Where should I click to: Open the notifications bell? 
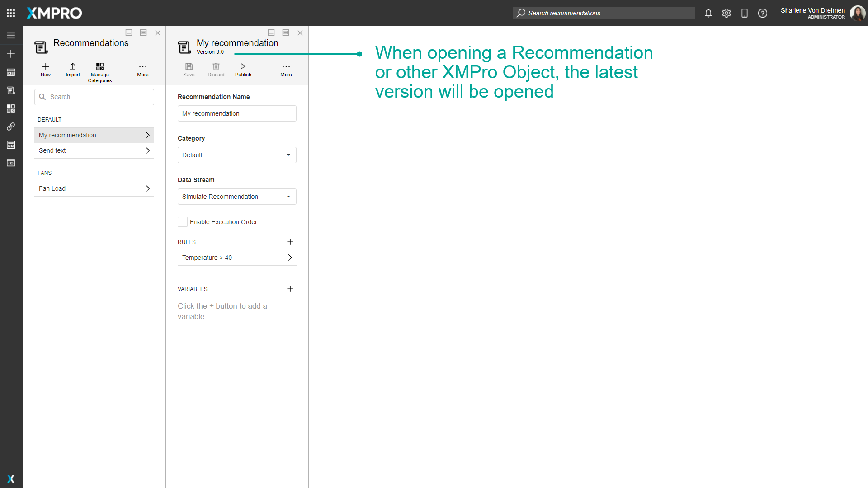click(708, 13)
